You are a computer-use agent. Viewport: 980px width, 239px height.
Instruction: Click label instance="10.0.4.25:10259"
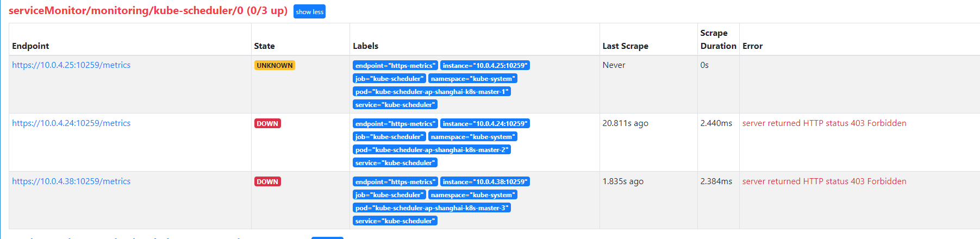485,65
